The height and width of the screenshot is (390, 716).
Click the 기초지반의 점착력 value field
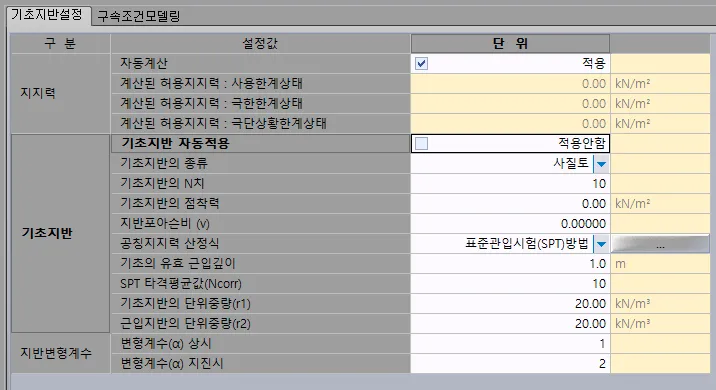click(x=510, y=203)
